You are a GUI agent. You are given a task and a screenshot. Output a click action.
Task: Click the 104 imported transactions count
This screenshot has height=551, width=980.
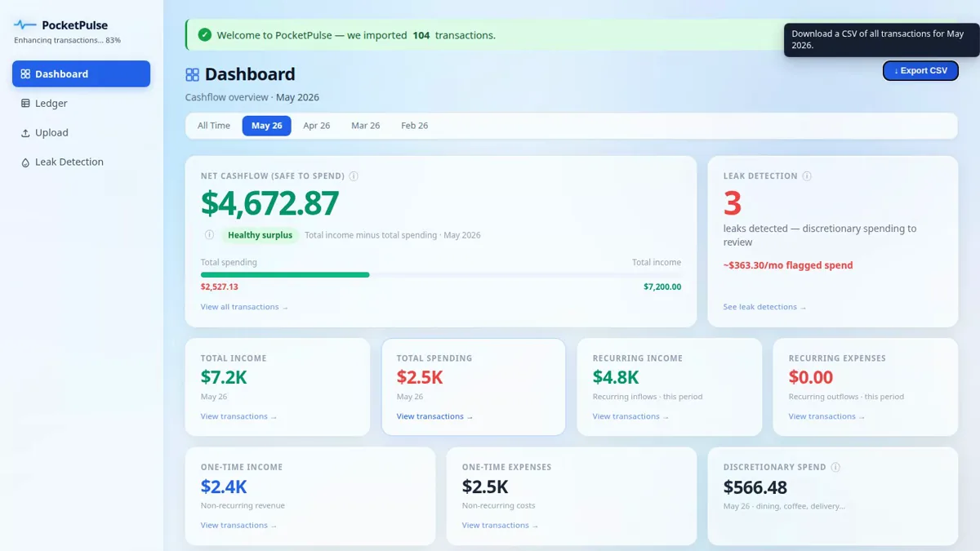[421, 35]
